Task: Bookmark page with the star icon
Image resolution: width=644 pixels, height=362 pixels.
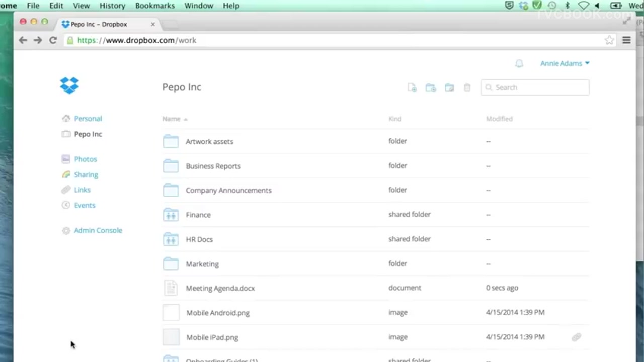Action: tap(609, 40)
